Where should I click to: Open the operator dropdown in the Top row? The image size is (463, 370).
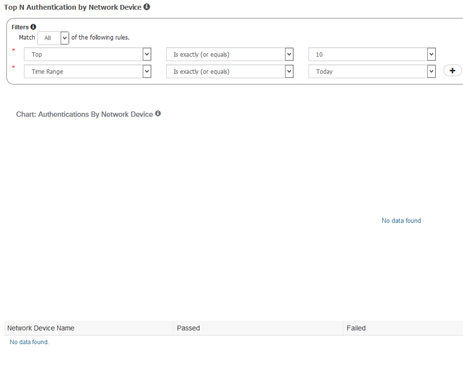coord(230,54)
